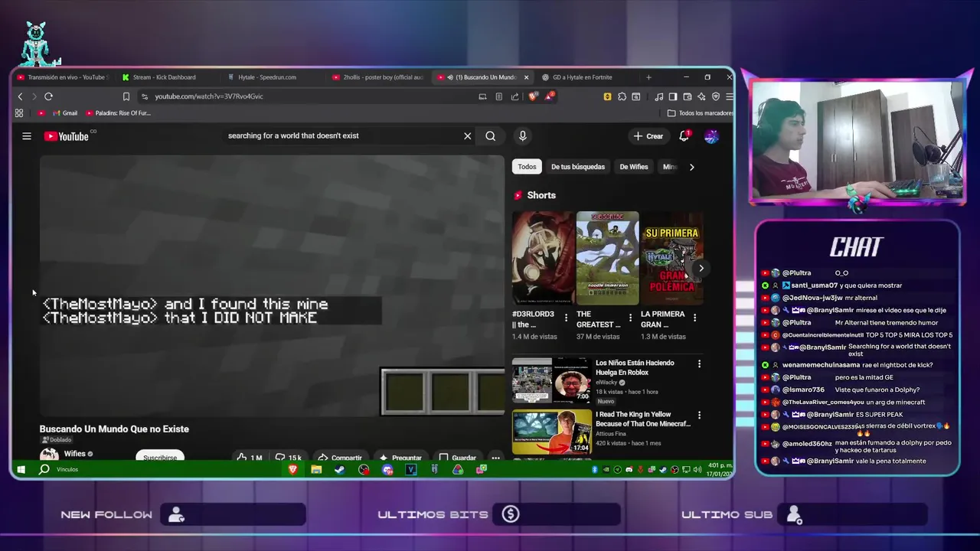Open I Read The King In Yellow video
This screenshot has height=551, width=980.
coord(551,432)
